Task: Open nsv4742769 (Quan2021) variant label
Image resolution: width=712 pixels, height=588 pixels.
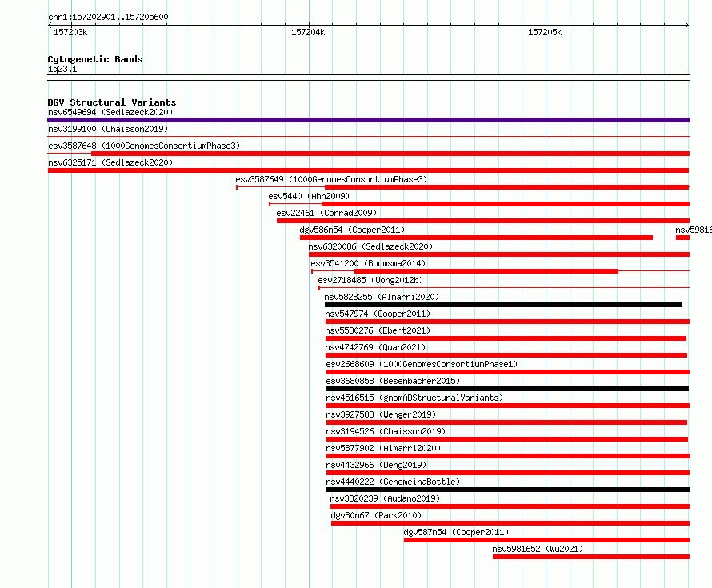Action: pyautogui.click(x=375, y=347)
